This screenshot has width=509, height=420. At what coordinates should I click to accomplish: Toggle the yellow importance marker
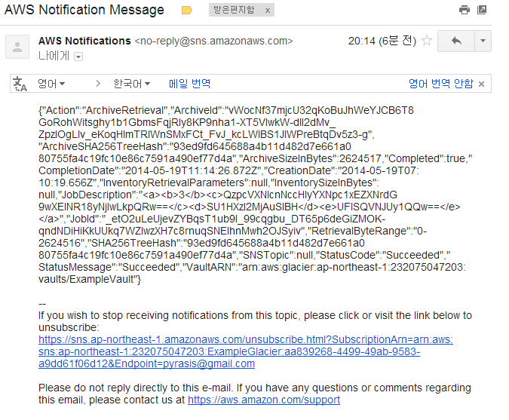[187, 11]
